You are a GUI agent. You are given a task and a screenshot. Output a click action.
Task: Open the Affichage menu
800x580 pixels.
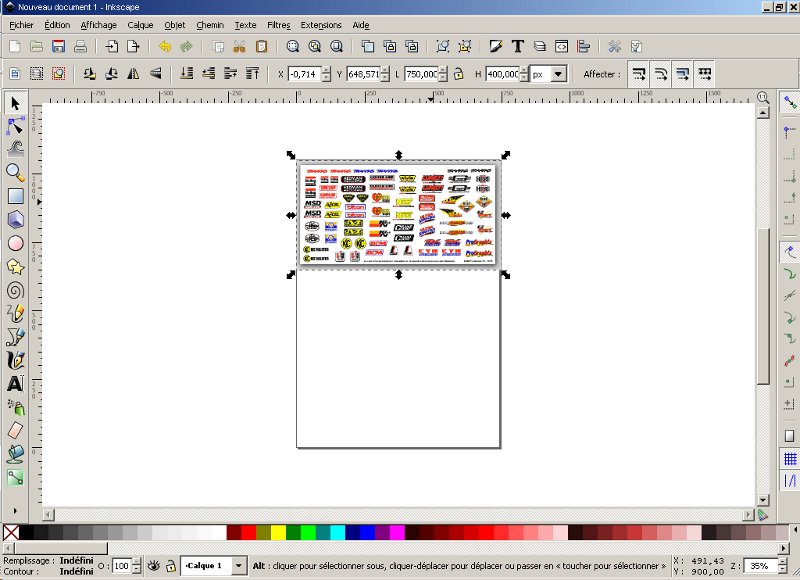pos(98,25)
